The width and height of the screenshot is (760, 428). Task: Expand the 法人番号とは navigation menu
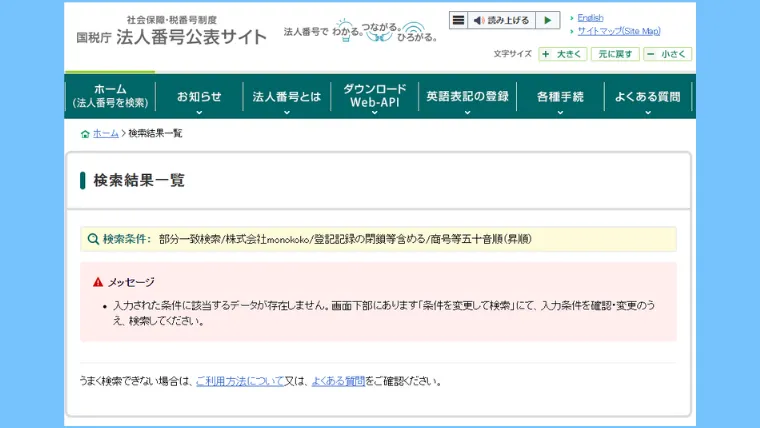tap(287, 98)
